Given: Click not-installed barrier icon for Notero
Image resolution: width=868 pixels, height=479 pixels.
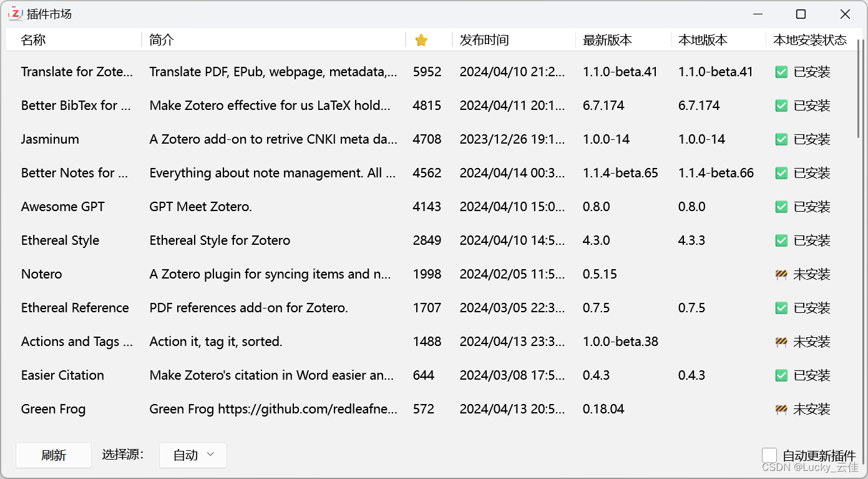Looking at the screenshot, I should click(781, 274).
